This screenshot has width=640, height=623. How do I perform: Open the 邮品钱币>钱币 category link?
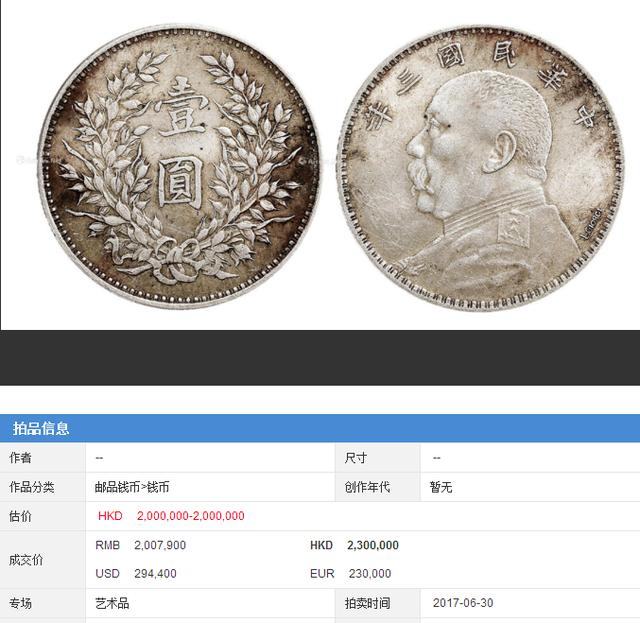click(132, 487)
